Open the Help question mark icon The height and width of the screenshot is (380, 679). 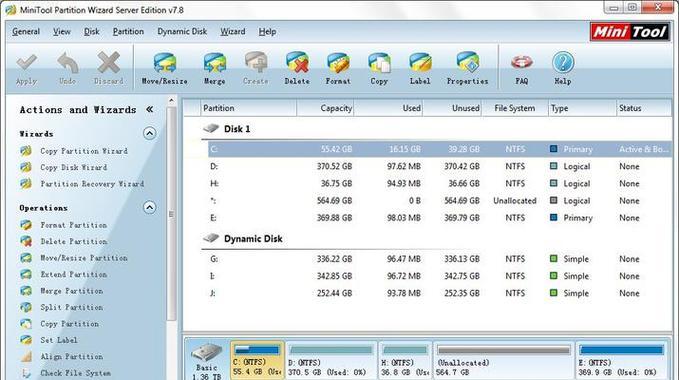563,63
